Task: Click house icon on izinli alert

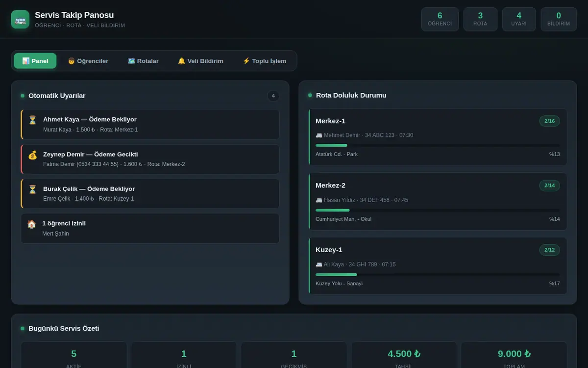Action: tap(32, 224)
